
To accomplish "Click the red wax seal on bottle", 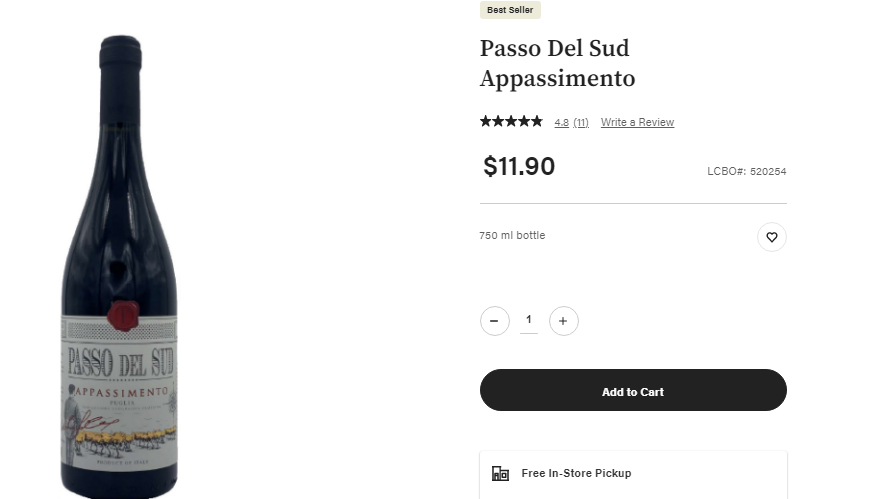I will pyautogui.click(x=123, y=316).
